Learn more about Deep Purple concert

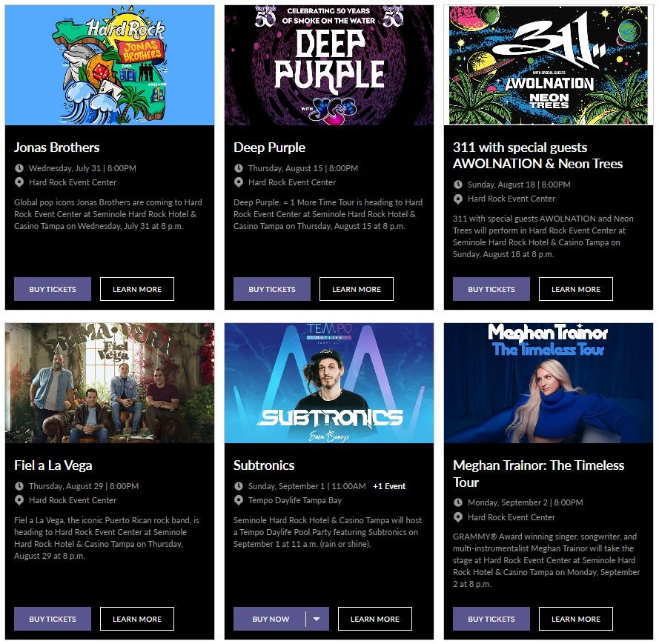point(357,289)
